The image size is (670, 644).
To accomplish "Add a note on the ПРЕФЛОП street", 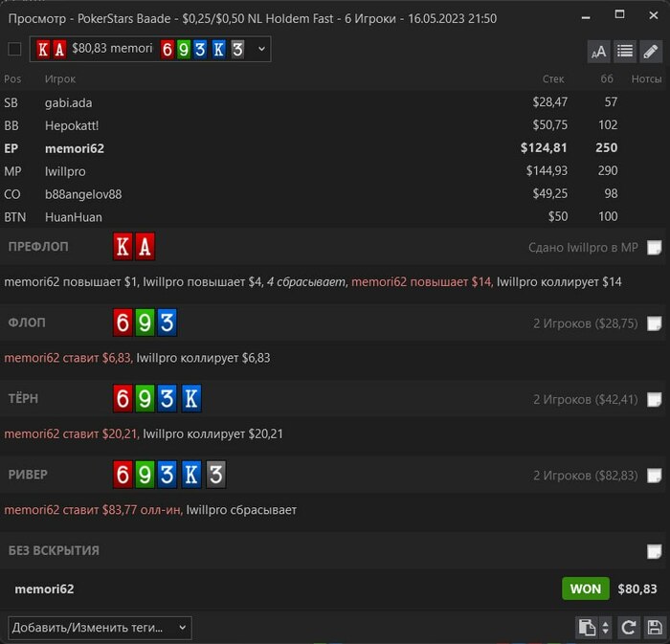I will (654, 247).
